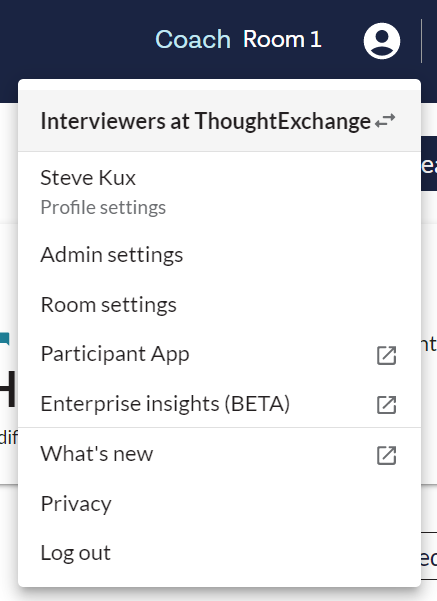Open Enterprise insights (BETA)

[x=219, y=404]
